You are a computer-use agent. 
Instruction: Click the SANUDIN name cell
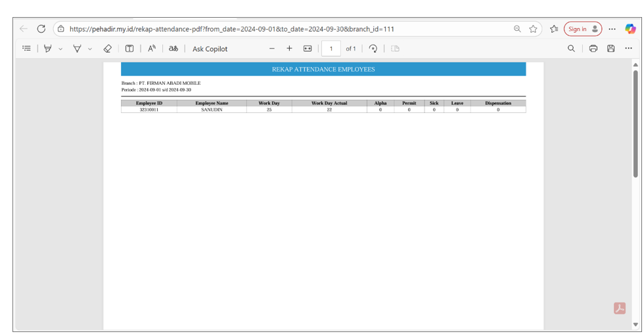[212, 110]
